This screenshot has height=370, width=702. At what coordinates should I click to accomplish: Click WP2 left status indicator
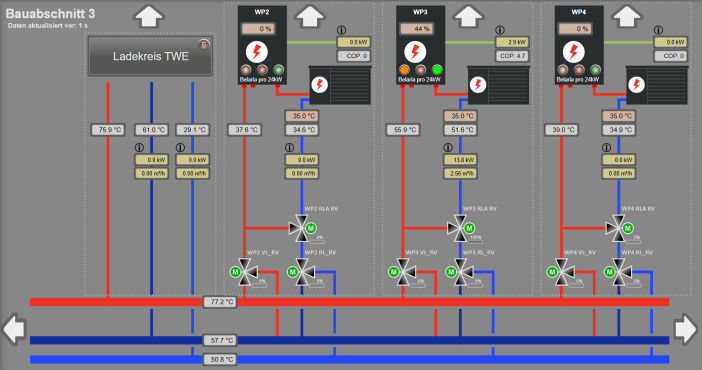pos(246,70)
